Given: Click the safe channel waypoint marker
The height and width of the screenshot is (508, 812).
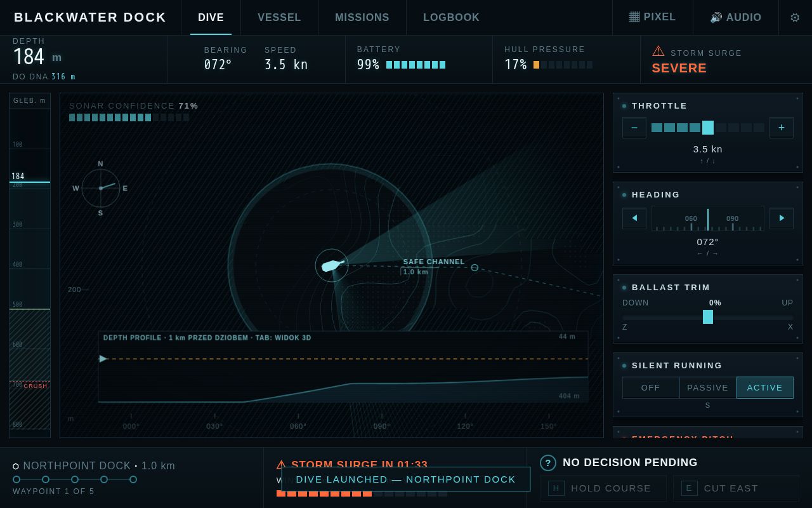Looking at the screenshot, I should [x=475, y=268].
